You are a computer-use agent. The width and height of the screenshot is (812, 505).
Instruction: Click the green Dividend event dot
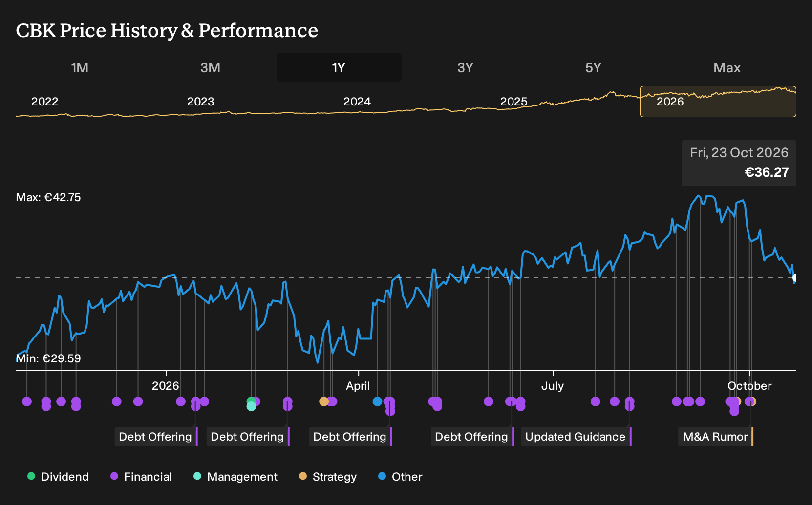coord(251,401)
